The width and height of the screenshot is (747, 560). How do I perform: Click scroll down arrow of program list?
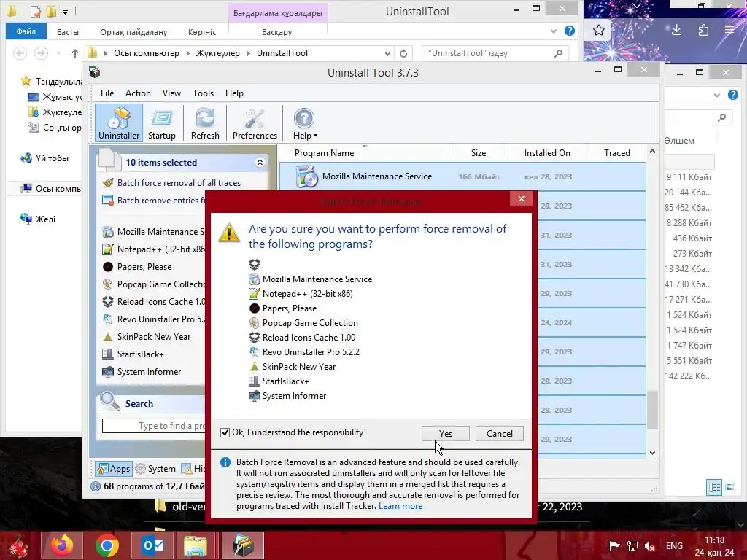pyautogui.click(x=652, y=453)
